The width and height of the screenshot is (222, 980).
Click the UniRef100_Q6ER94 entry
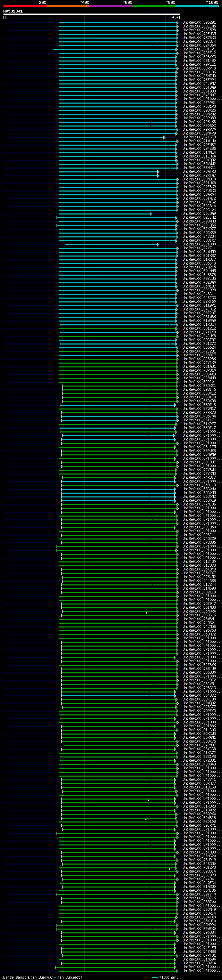pyautogui.click(x=199, y=80)
